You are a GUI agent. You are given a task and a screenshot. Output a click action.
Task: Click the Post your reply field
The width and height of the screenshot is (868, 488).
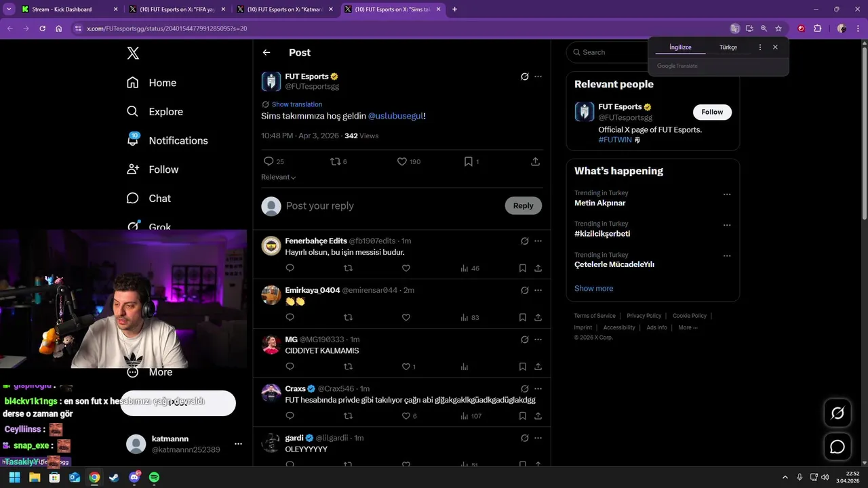(392, 206)
